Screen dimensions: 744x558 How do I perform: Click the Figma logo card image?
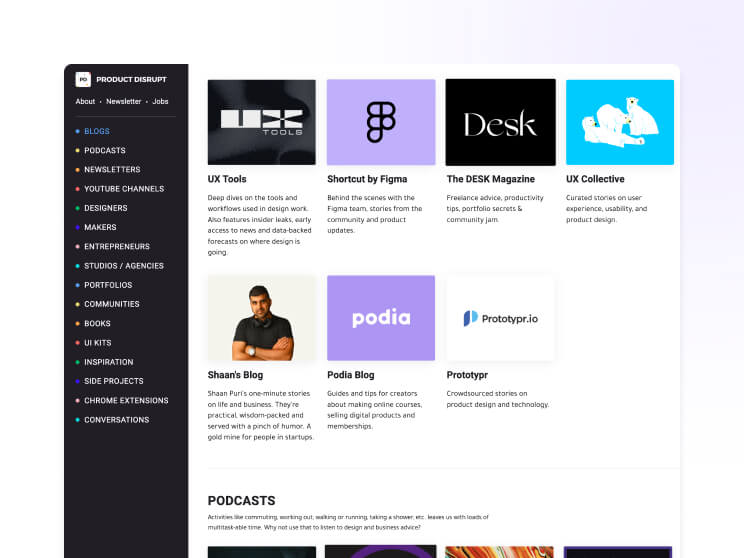381,122
